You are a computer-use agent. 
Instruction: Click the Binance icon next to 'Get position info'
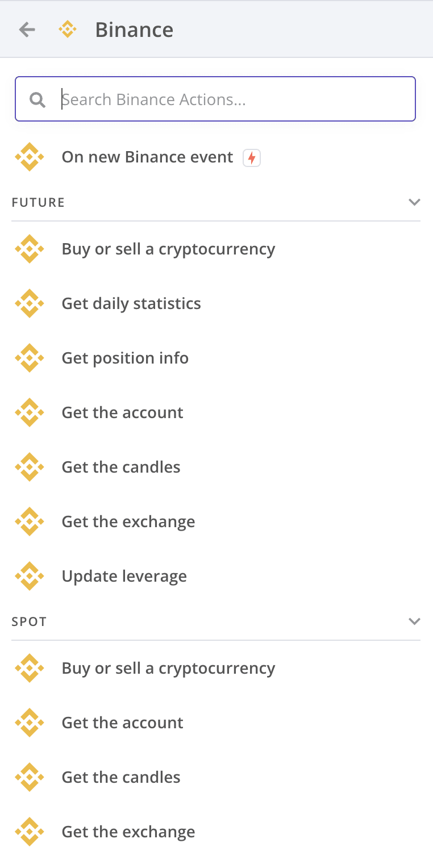[x=29, y=358]
